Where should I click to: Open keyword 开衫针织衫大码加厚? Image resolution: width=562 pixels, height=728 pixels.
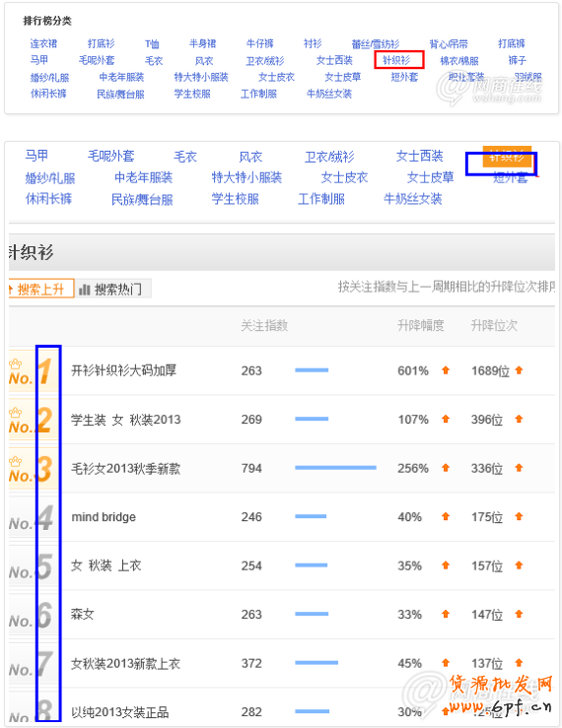tap(123, 370)
